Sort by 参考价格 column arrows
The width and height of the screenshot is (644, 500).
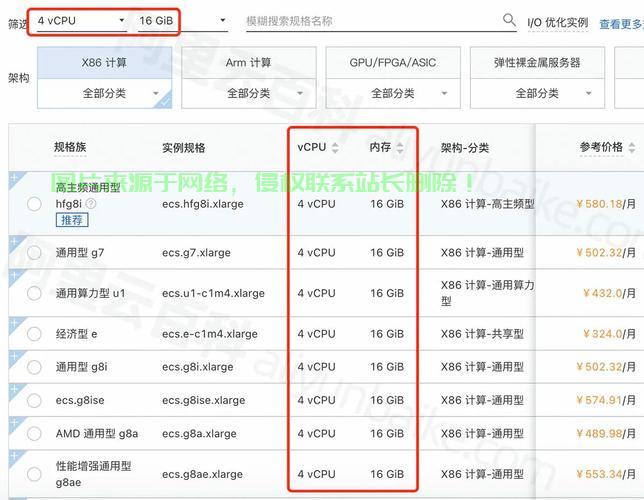tap(632, 147)
